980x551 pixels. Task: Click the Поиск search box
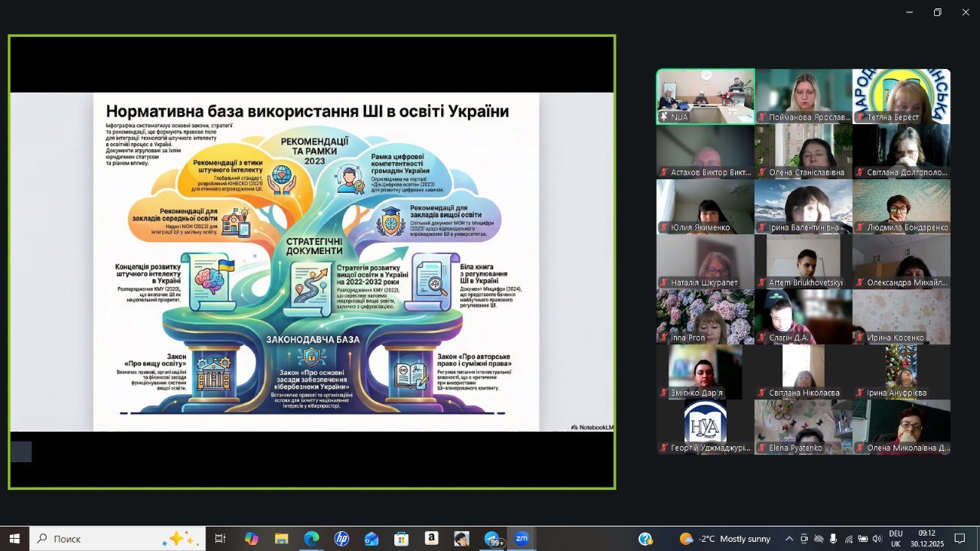[116, 539]
